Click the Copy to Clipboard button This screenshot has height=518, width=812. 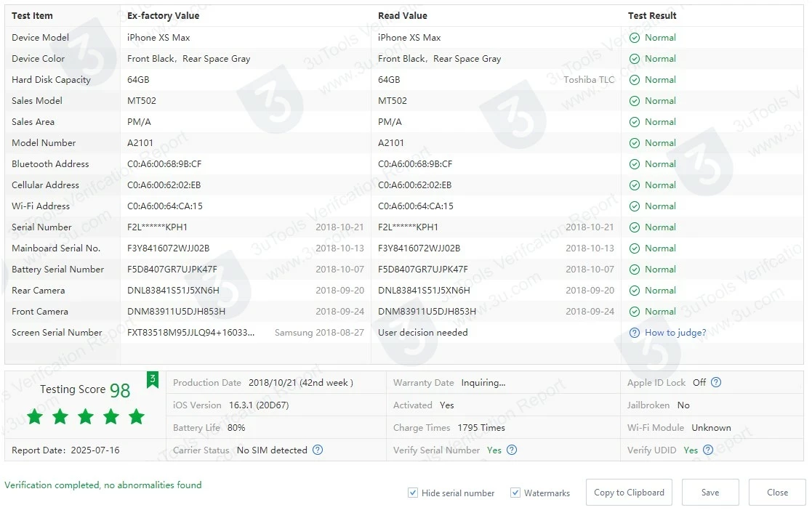(x=630, y=492)
